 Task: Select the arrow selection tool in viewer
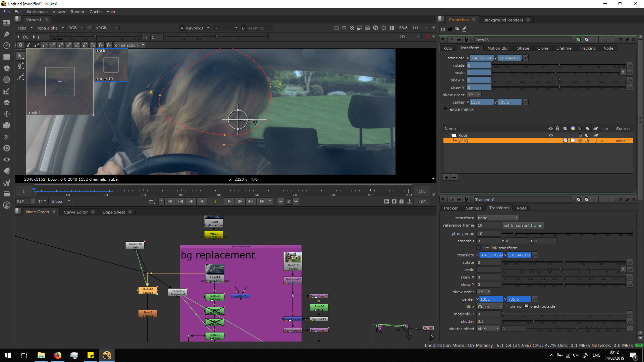click(x=20, y=56)
